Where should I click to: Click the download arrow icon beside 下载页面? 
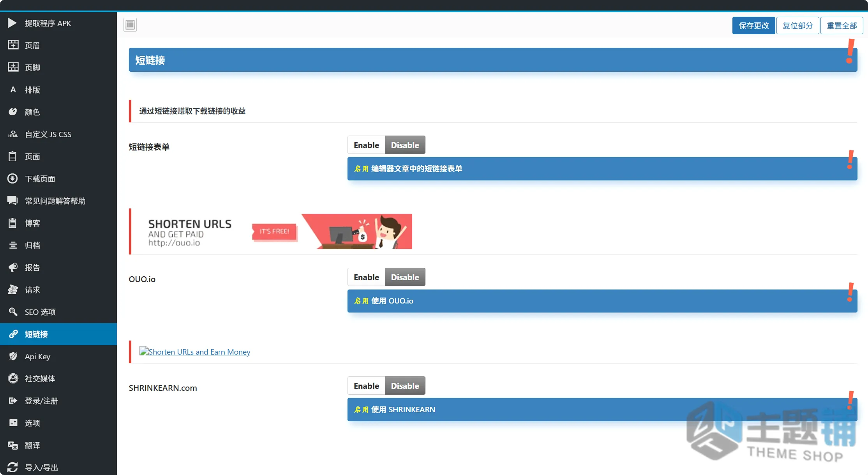[12, 178]
